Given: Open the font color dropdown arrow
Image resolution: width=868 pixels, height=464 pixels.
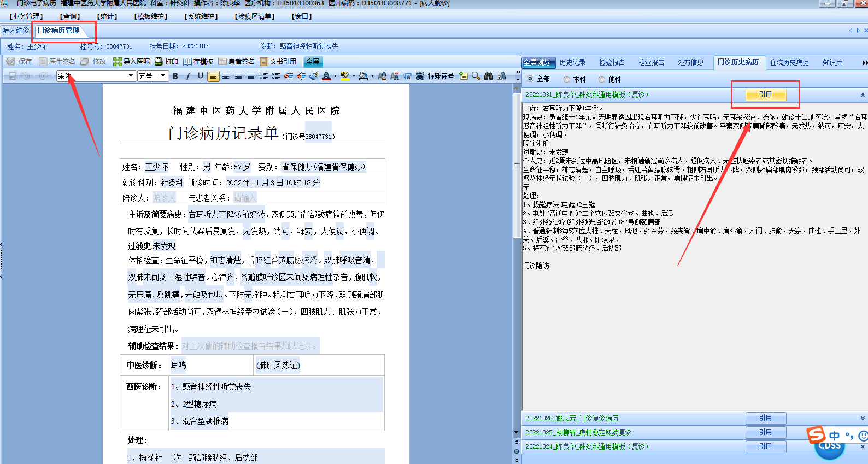Looking at the screenshot, I should pyautogui.click(x=335, y=76).
